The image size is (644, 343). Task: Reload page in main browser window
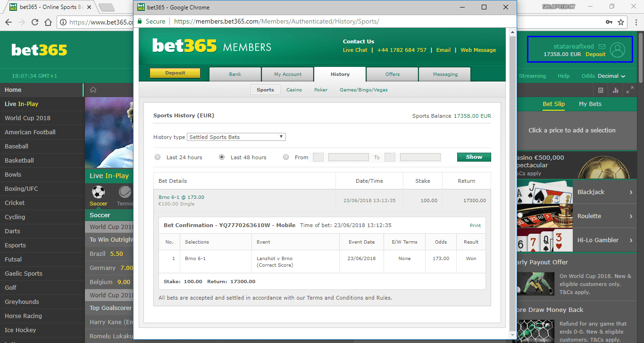[34, 22]
